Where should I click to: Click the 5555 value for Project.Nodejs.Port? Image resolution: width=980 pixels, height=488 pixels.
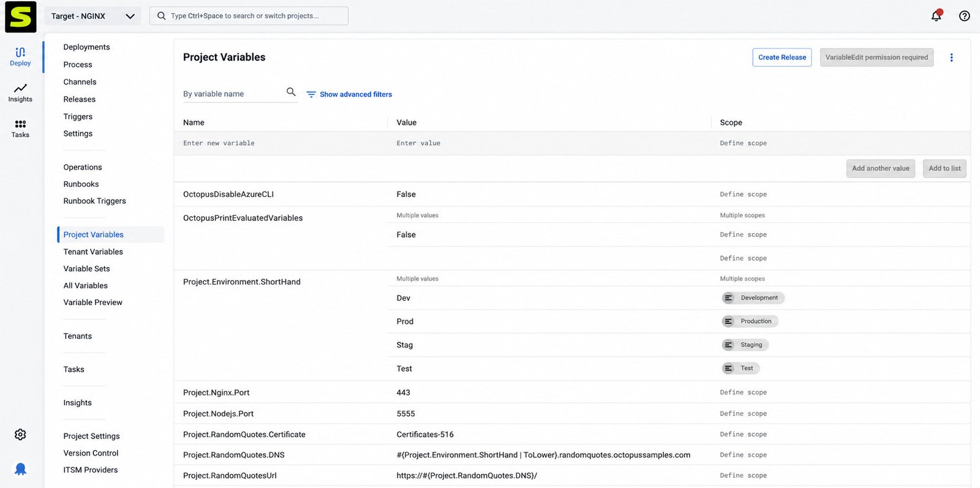pyautogui.click(x=405, y=414)
